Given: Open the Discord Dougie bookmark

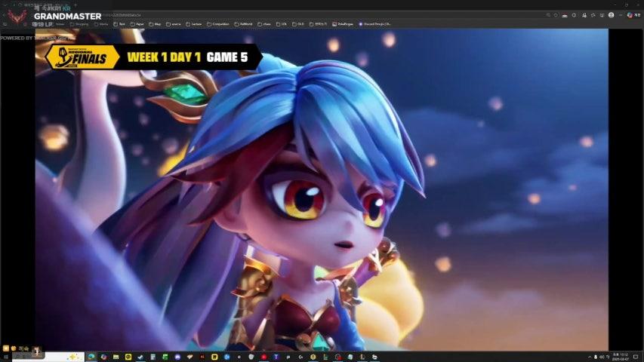Looking at the screenshot, I should (374, 24).
